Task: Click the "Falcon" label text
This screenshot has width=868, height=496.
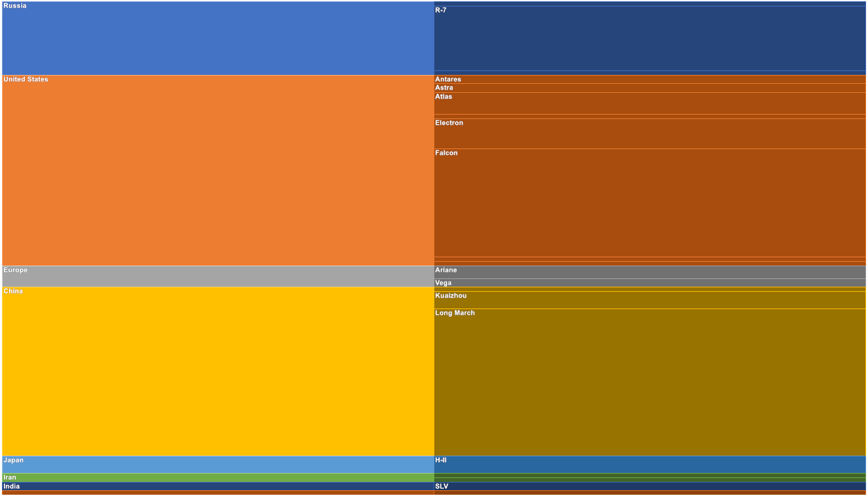Action: click(446, 153)
